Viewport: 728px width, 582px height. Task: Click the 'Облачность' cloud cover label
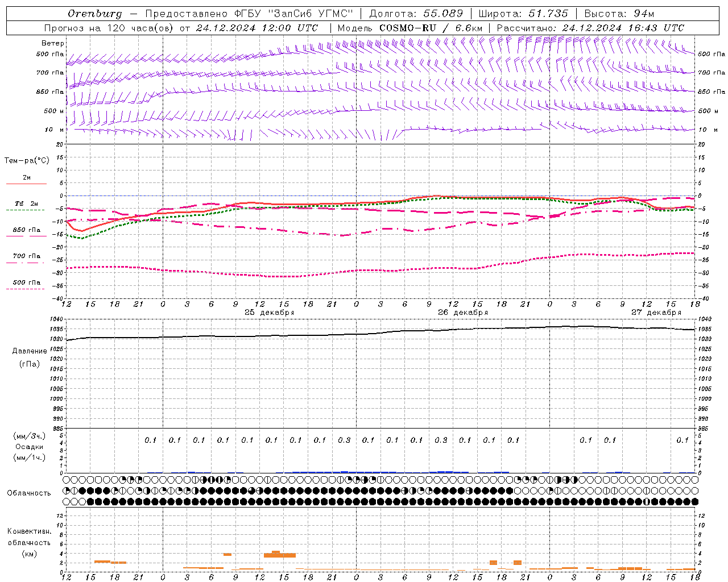(x=29, y=493)
